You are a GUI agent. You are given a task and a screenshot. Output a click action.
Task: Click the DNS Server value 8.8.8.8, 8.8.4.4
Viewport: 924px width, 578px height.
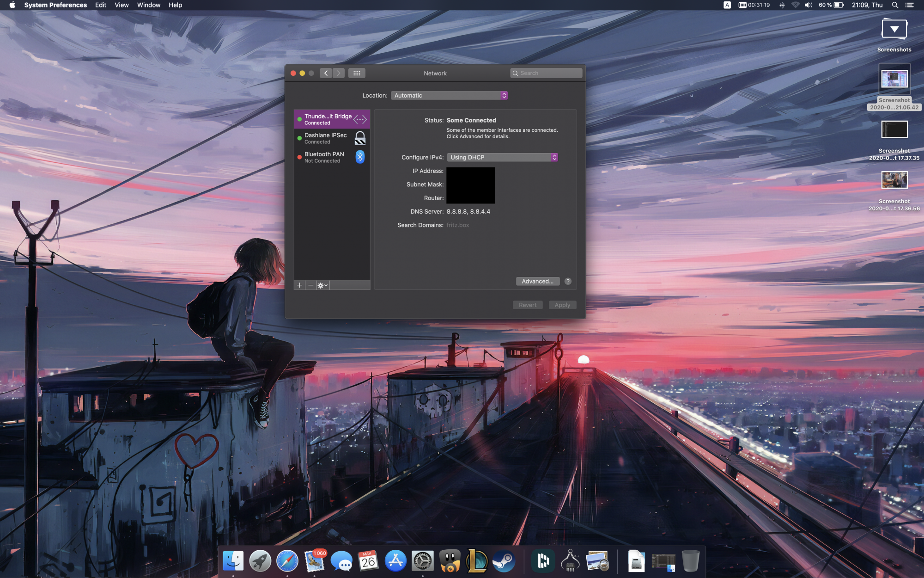click(468, 212)
